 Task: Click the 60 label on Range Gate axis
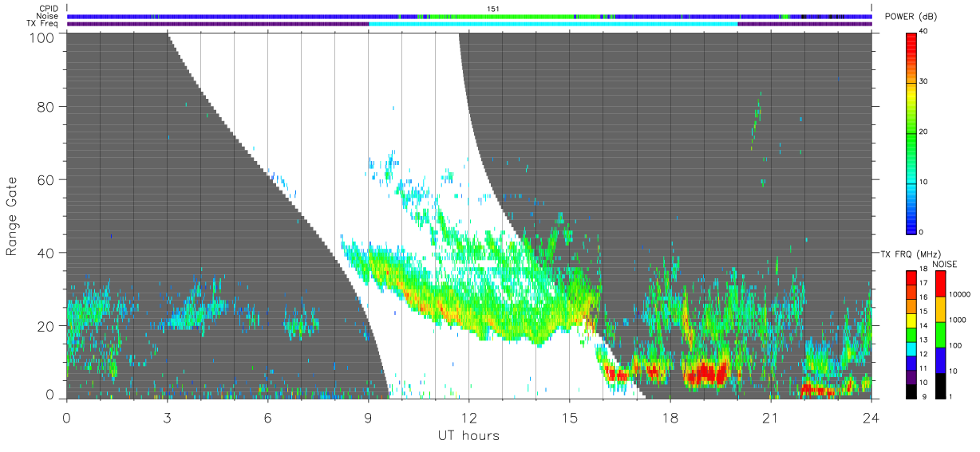pos(46,180)
